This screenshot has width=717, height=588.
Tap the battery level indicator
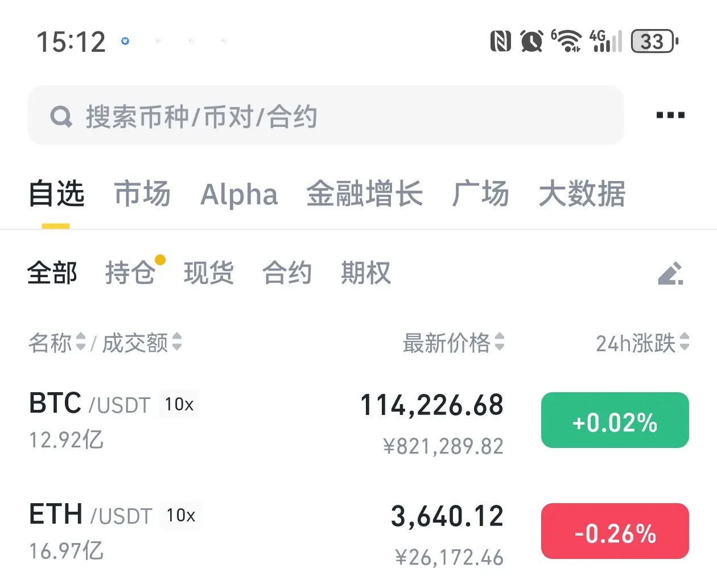click(x=655, y=41)
